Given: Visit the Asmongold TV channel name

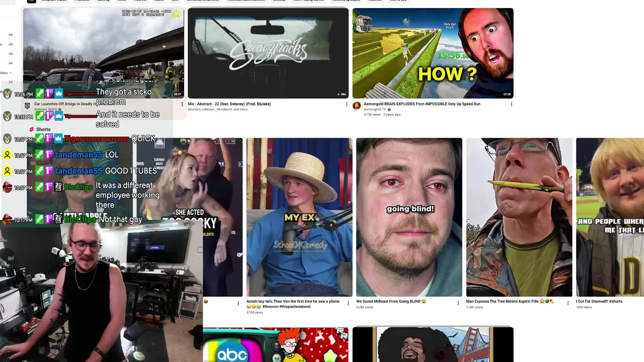Looking at the screenshot, I should point(375,109).
